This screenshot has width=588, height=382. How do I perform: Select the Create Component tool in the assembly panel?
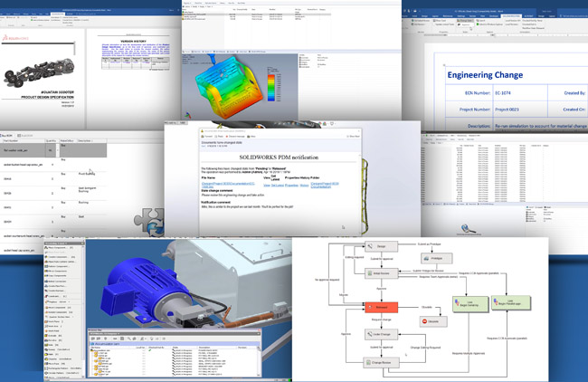pos(61,257)
